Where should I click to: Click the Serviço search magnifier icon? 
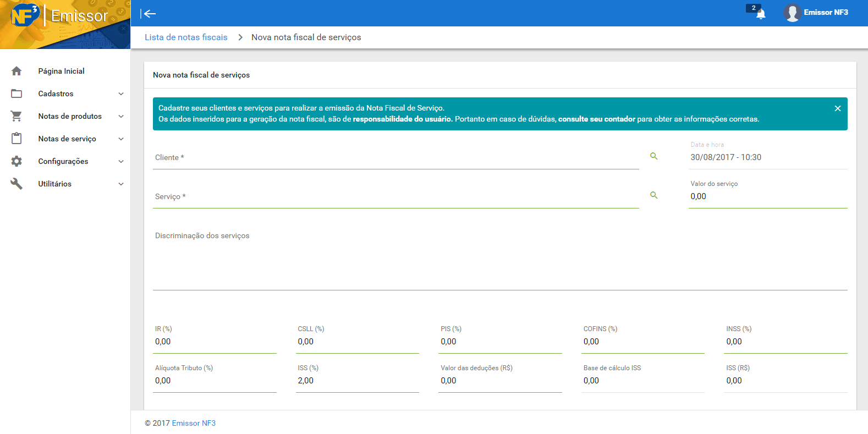(653, 195)
